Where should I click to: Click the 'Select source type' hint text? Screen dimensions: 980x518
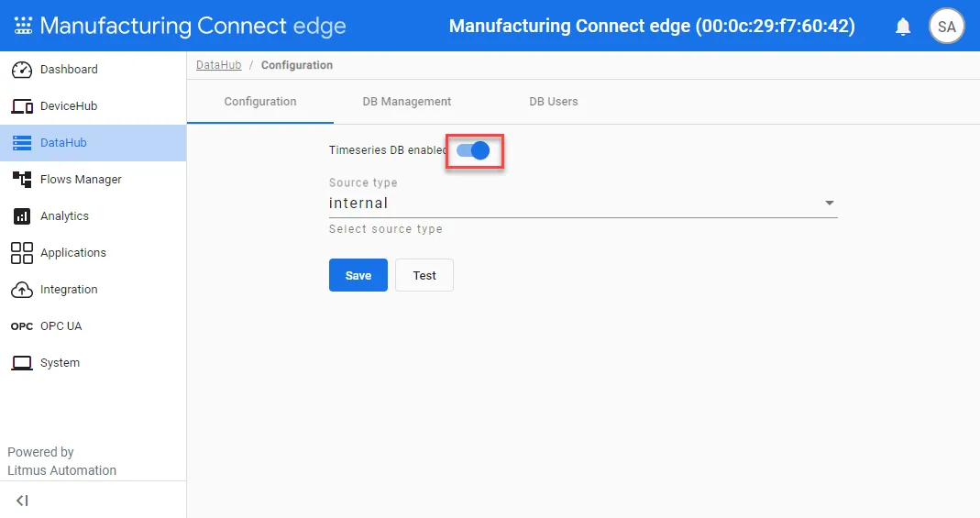(x=386, y=229)
